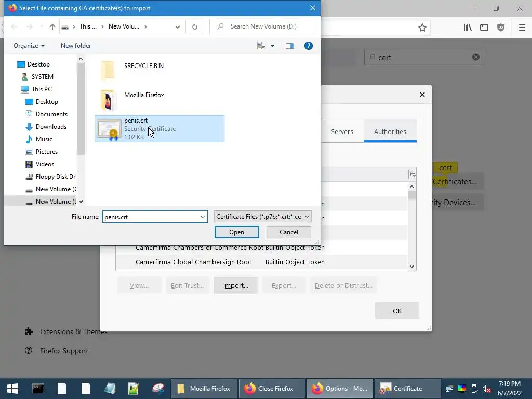Click network icon in system tray
This screenshot has width=532, height=399.
click(449, 389)
